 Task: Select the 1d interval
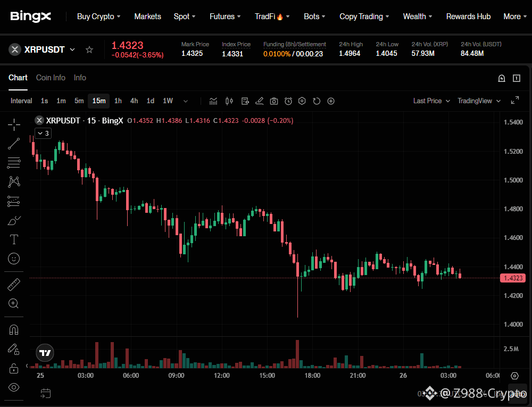coord(151,101)
